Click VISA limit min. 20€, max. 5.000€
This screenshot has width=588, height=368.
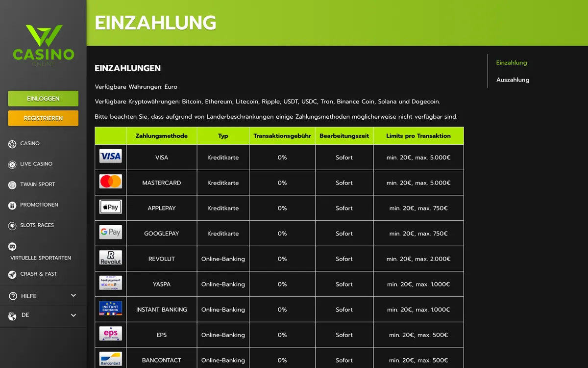[x=418, y=158]
